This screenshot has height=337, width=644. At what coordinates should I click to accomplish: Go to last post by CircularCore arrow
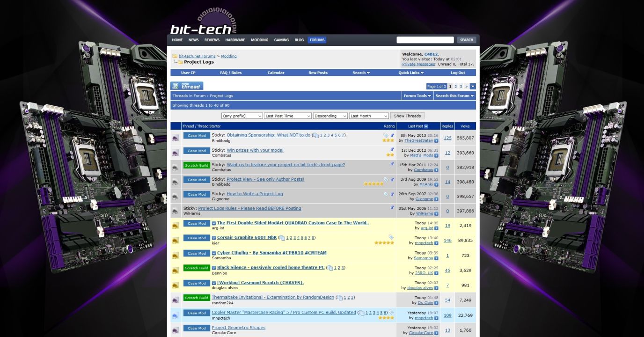[x=436, y=333]
